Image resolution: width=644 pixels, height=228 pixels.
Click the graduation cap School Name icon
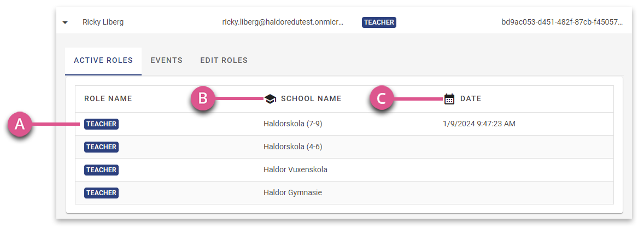(270, 98)
